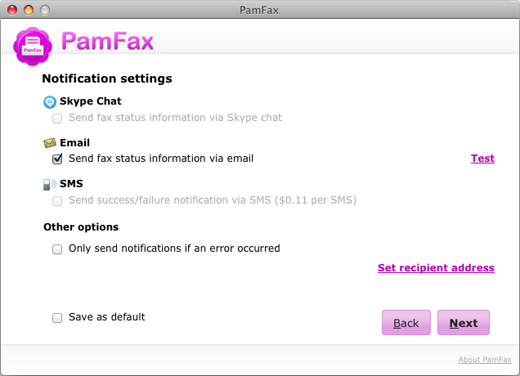
Task: Click the PamFax flower logo icon
Action: point(32,46)
